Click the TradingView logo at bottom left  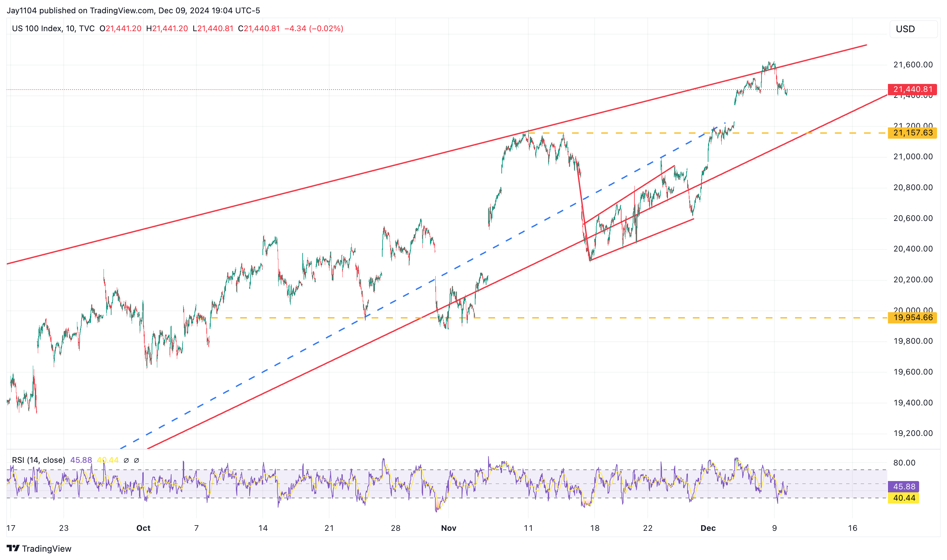[x=39, y=548]
